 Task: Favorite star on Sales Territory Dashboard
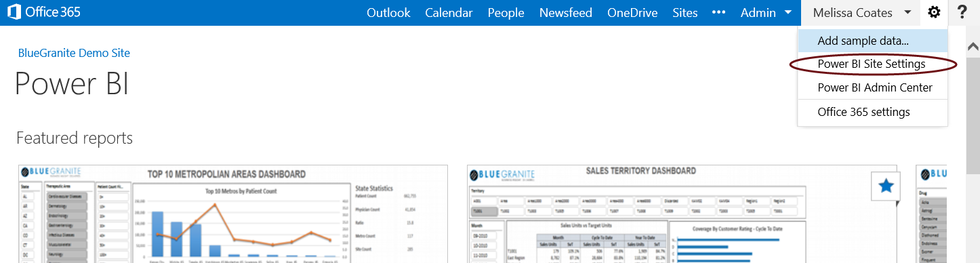coord(885,186)
